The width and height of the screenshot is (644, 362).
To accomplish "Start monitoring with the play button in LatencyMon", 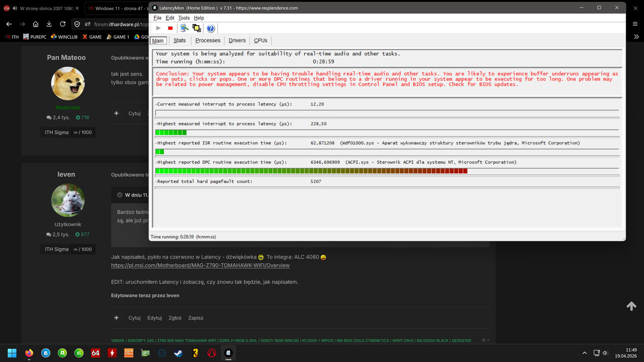I will point(158,28).
